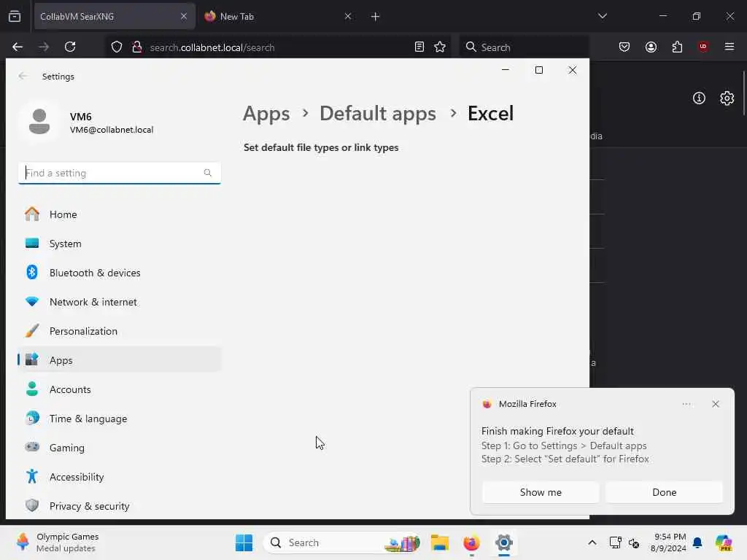Dismiss the Mozilla Firefox notification
This screenshot has height=560, width=747.
[716, 404]
